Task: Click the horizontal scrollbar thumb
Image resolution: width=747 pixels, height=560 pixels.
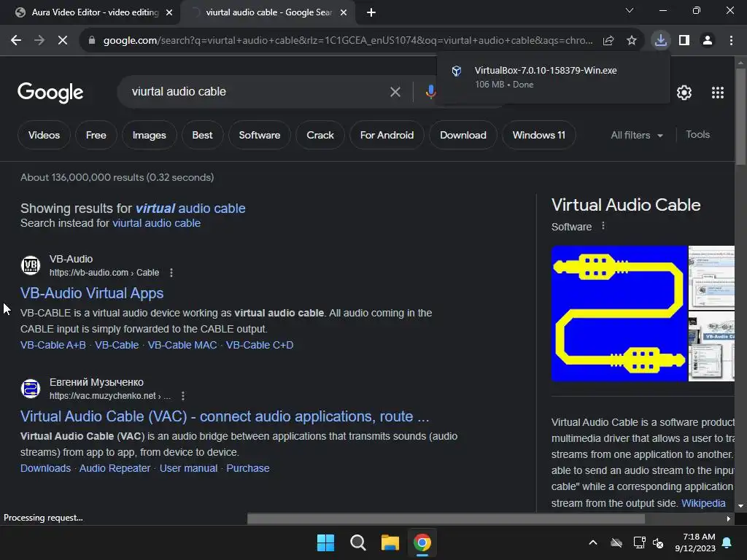Action: point(446,518)
